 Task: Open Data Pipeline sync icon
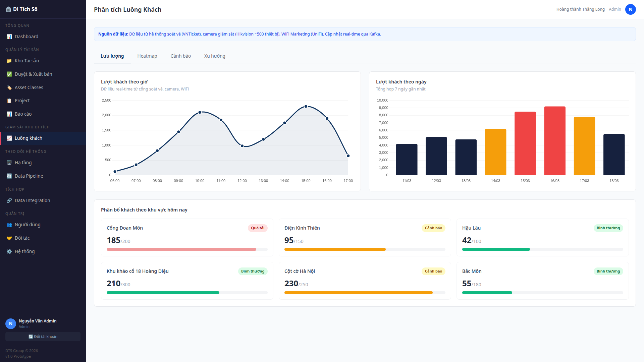(x=9, y=176)
